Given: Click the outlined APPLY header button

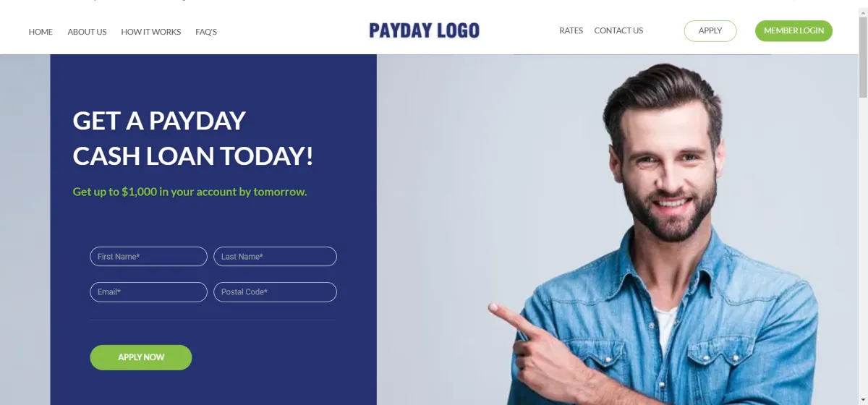Looking at the screenshot, I should (710, 30).
